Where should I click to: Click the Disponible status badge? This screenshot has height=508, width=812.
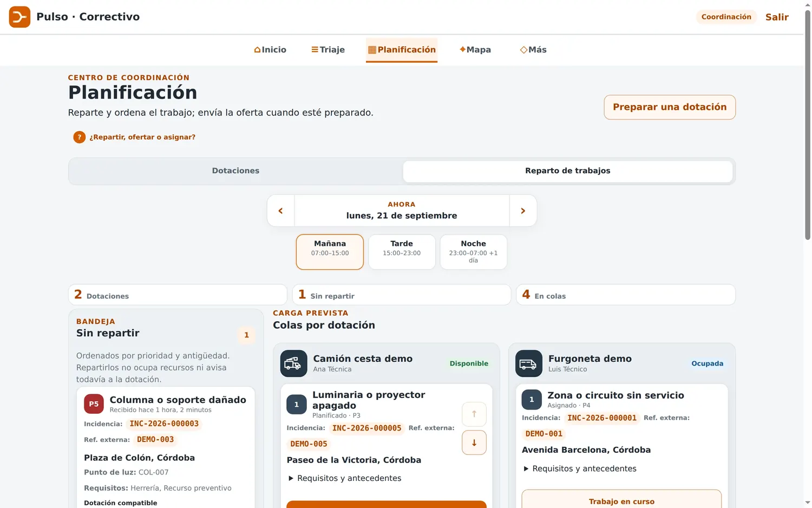coord(469,363)
